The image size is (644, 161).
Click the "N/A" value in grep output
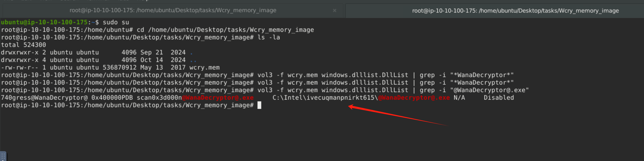point(459,98)
